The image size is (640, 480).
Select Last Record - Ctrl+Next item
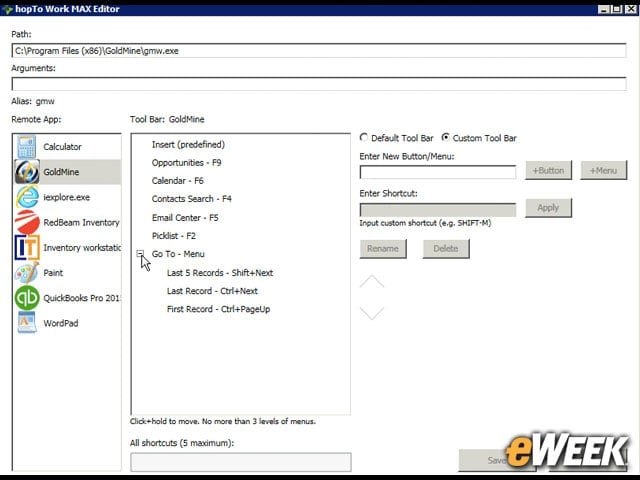coord(212,291)
